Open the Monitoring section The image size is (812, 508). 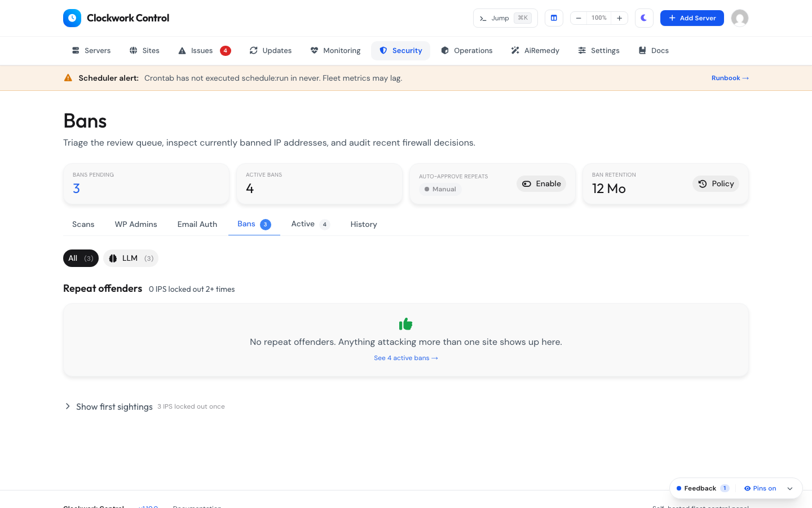336,51
